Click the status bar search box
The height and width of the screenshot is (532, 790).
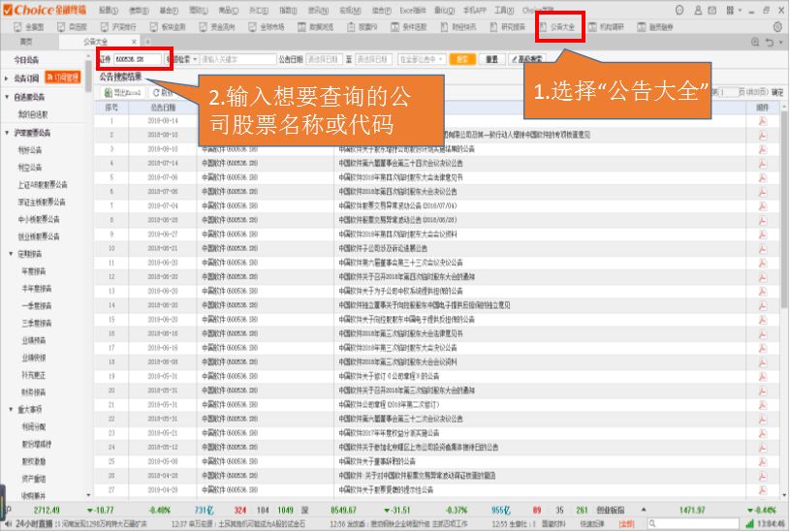click(693, 524)
